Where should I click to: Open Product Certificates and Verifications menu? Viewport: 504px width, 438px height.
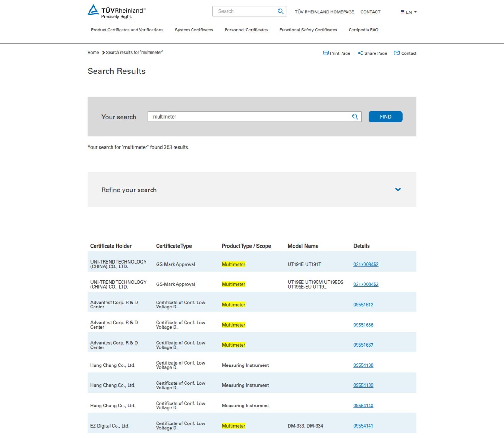click(x=127, y=30)
